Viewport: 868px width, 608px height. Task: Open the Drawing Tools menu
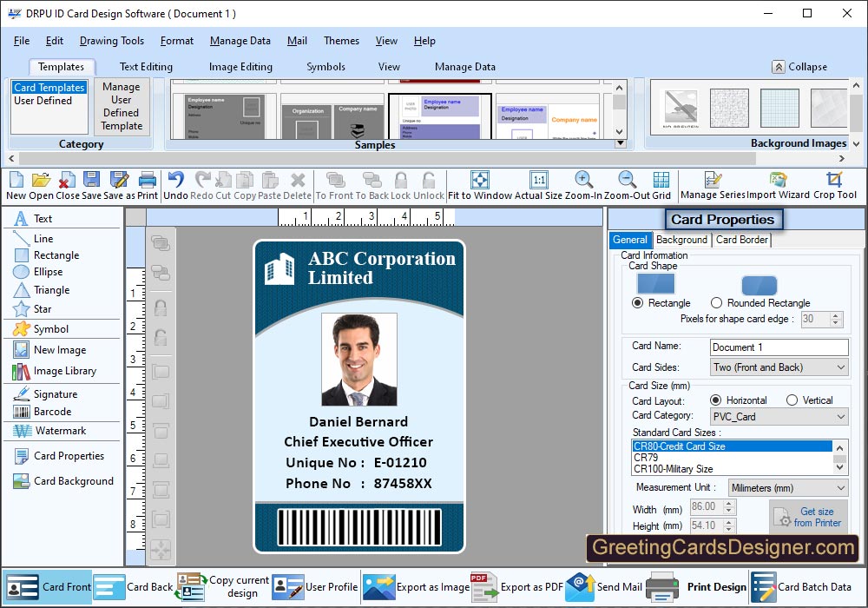click(112, 41)
